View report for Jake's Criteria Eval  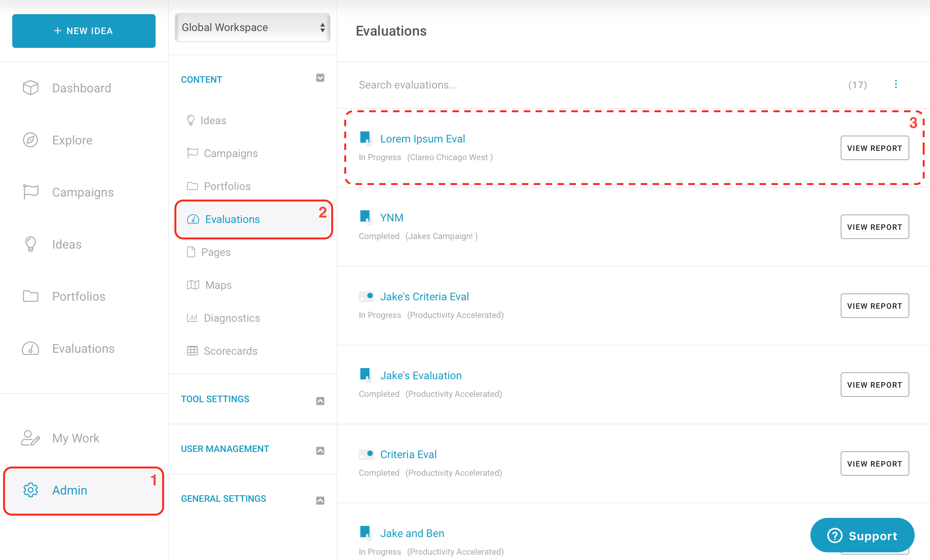[875, 306]
